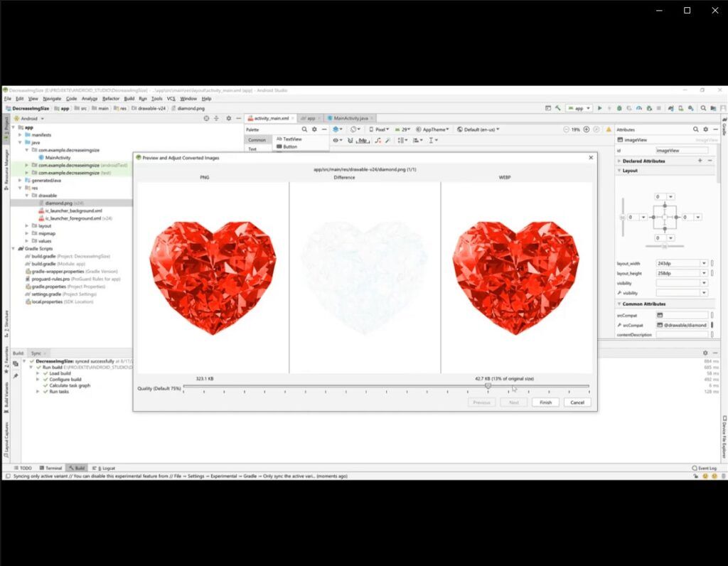The image size is (728, 566).
Task: Click the Debug app bug icon
Action: [619, 108]
